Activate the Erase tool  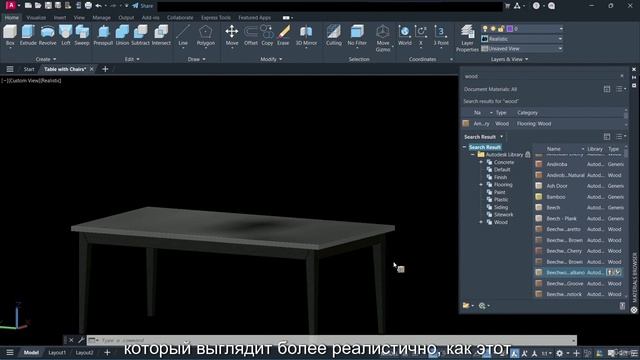pos(283,35)
